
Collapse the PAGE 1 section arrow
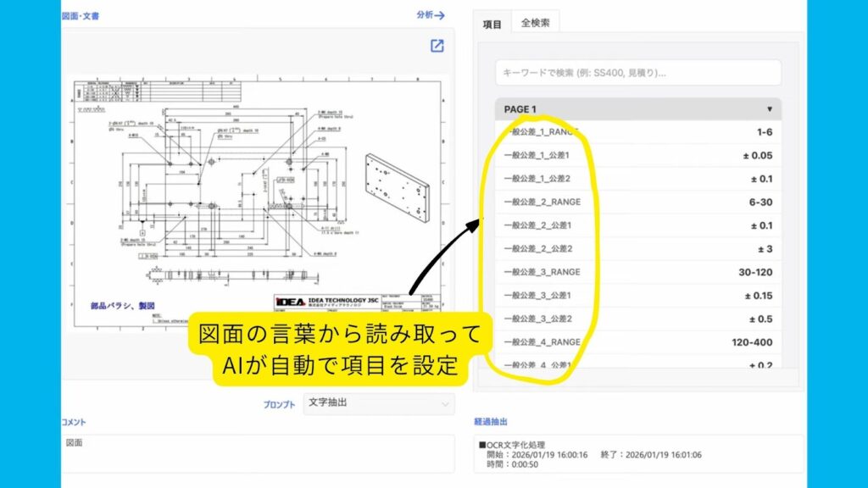click(x=769, y=109)
